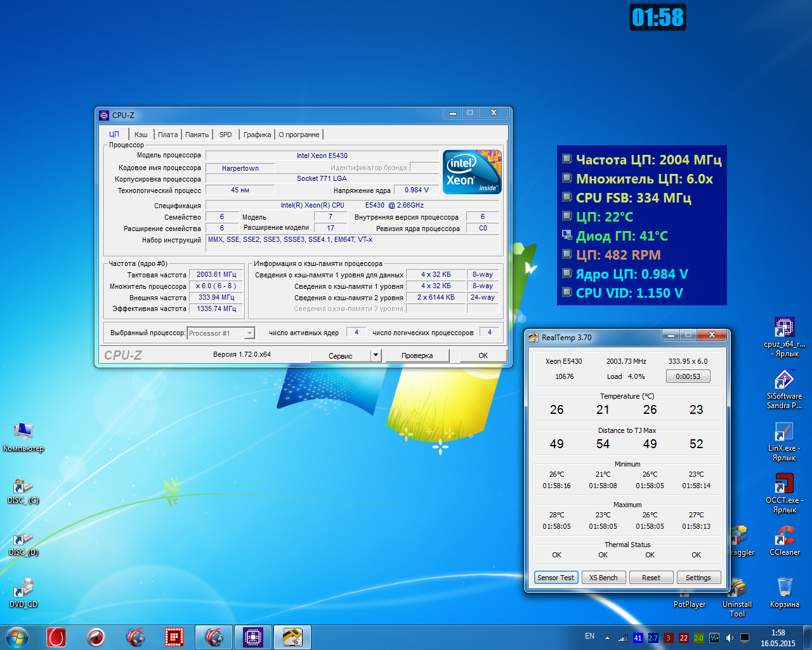Click the 2.7 tray indicator icon
The height and width of the screenshot is (650, 812).
pos(653,638)
